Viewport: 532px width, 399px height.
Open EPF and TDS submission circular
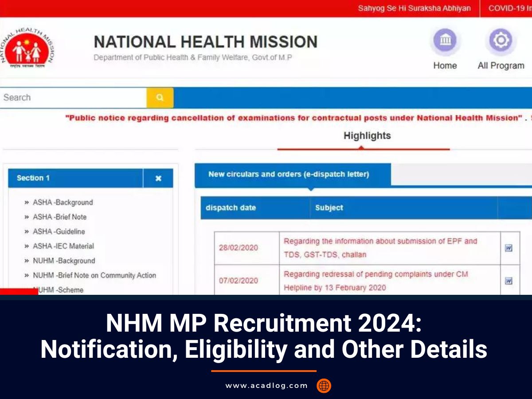(x=380, y=248)
